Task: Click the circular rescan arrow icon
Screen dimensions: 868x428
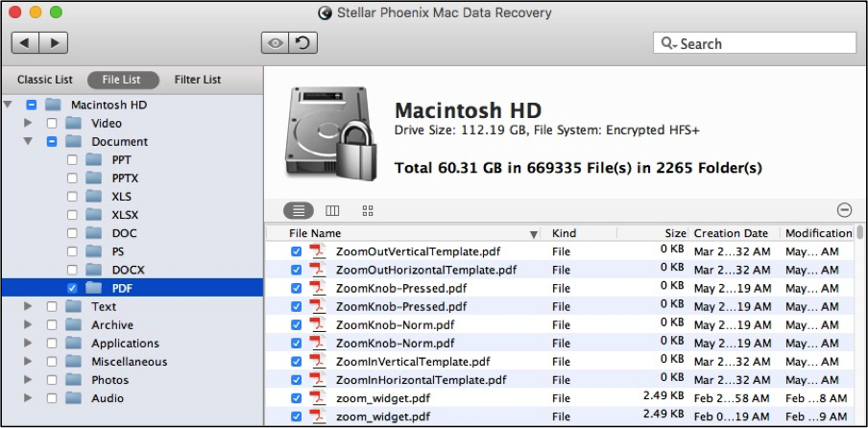Action: [x=302, y=43]
